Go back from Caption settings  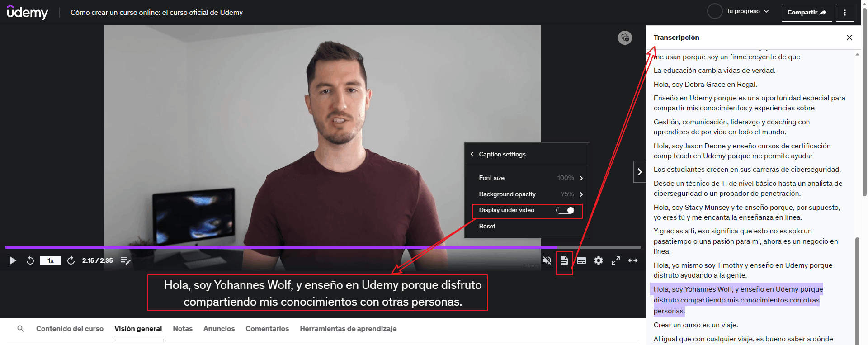(x=472, y=154)
